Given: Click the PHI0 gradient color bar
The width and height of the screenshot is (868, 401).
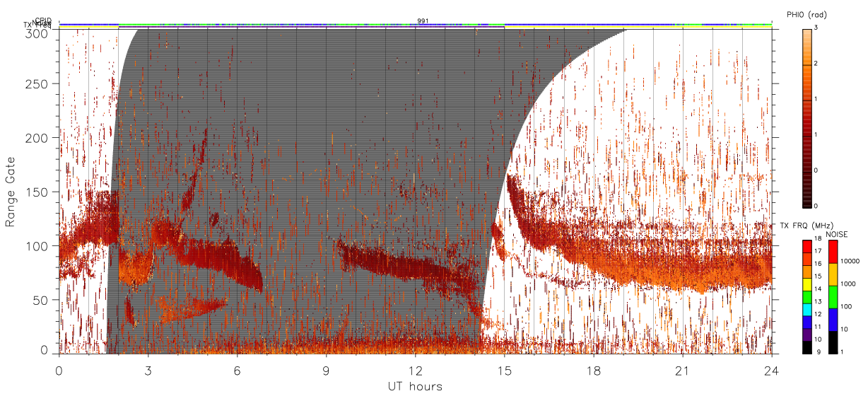Looking at the screenshot, I should click(807, 117).
